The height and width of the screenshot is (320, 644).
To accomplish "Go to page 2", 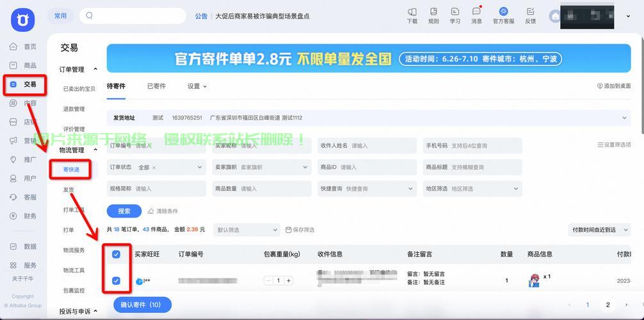I will click(x=608, y=305).
